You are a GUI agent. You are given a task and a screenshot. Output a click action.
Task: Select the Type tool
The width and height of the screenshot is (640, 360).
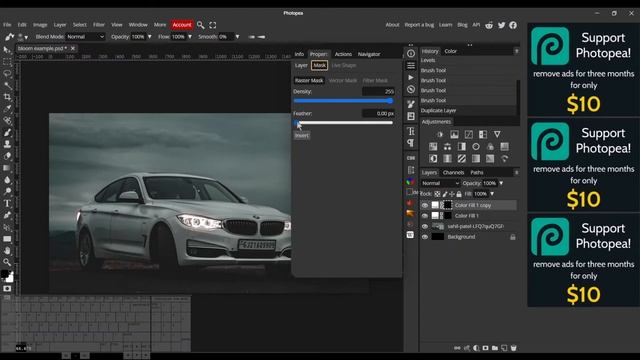[x=7, y=203]
